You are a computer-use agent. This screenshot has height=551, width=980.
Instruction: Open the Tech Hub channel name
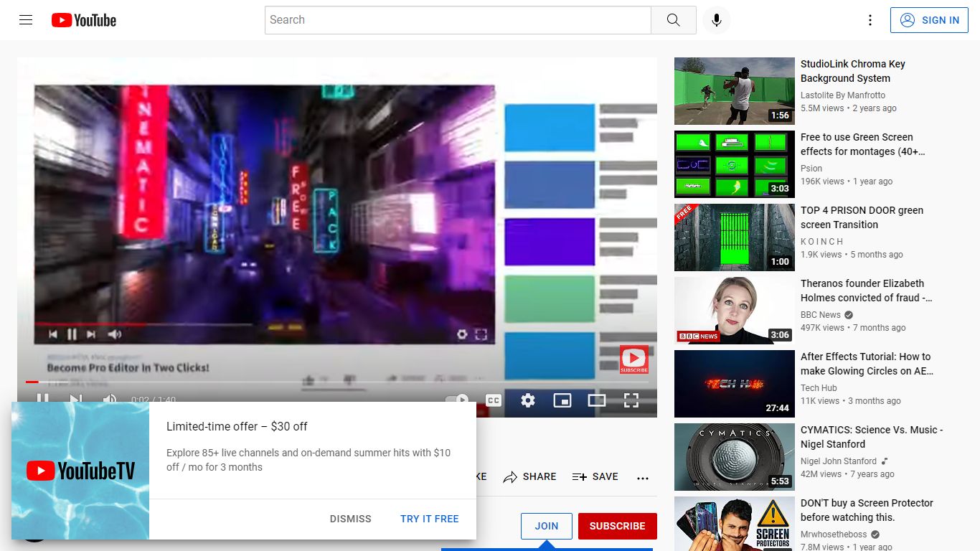pos(819,388)
